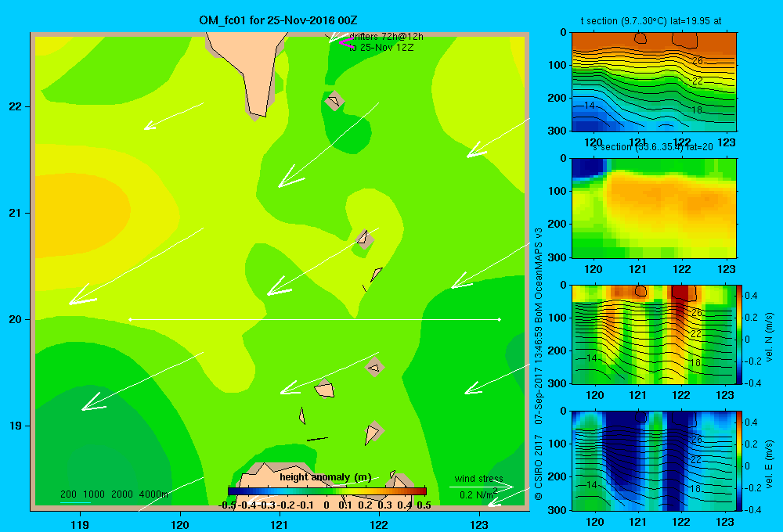Click the 's section' lat=20 title
This screenshot has width=783, height=532.
coord(653,147)
